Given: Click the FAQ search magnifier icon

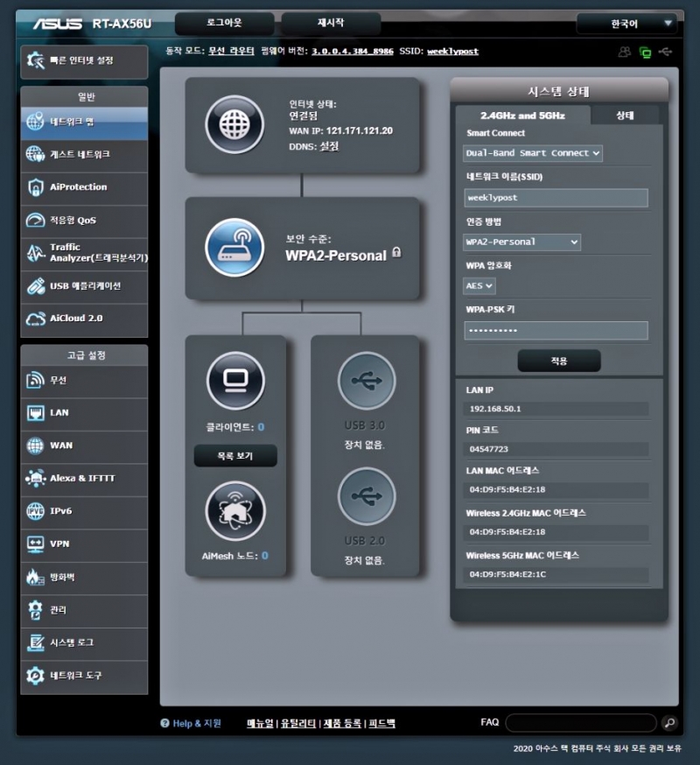Looking at the screenshot, I should (x=670, y=723).
